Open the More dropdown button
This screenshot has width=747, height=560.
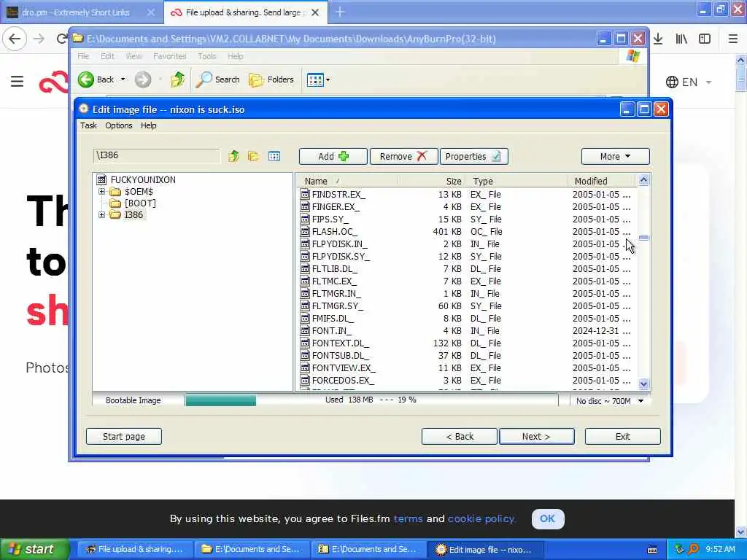(615, 156)
